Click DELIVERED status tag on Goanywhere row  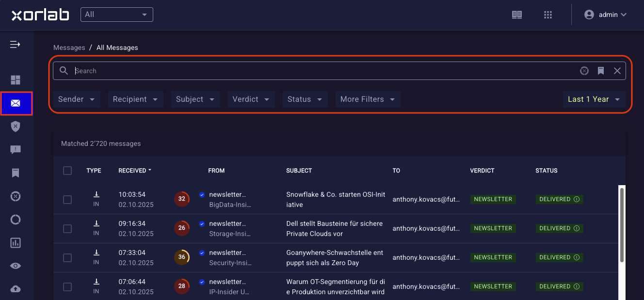coord(559,257)
